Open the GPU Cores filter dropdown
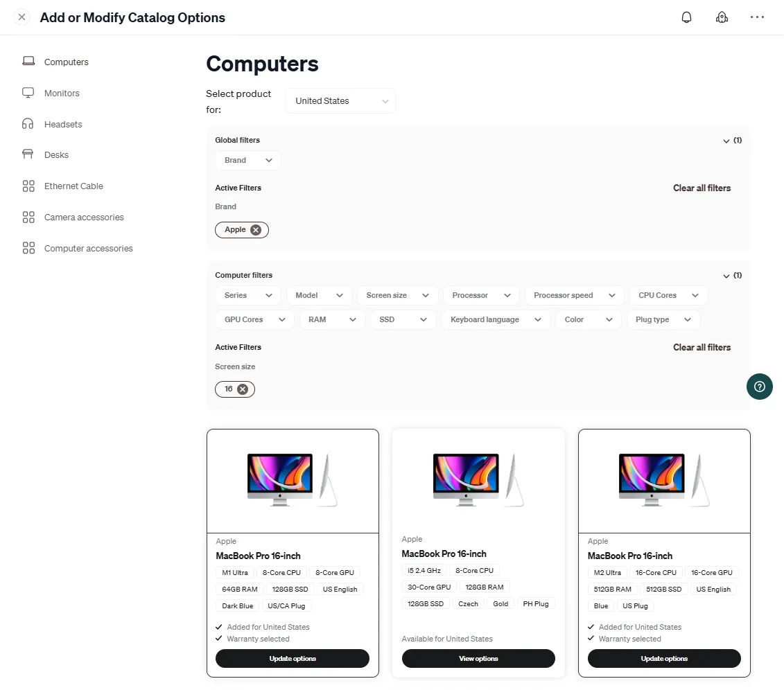 click(254, 320)
